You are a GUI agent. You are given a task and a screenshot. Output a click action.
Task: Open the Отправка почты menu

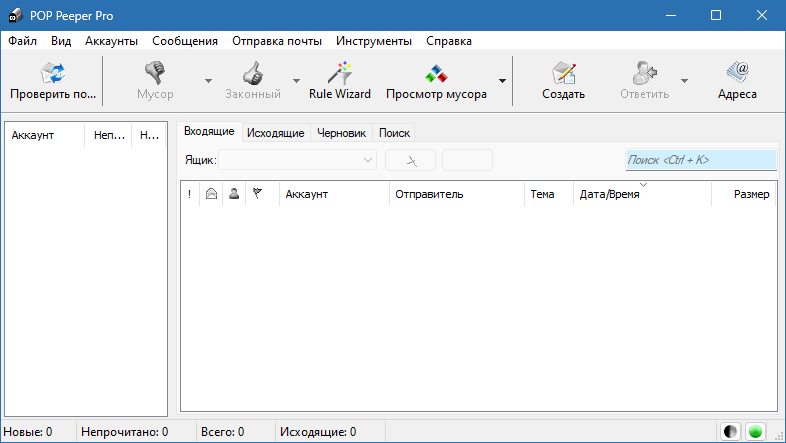pos(277,41)
